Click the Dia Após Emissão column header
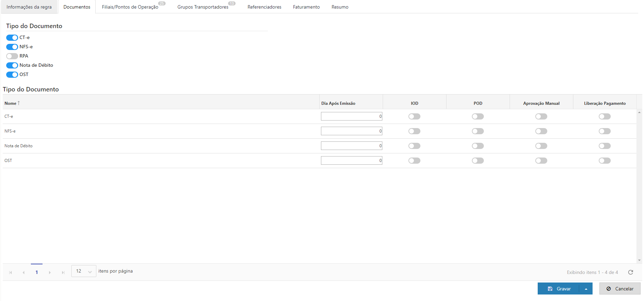Viewport: 644px width, 301px height. pyautogui.click(x=351, y=102)
